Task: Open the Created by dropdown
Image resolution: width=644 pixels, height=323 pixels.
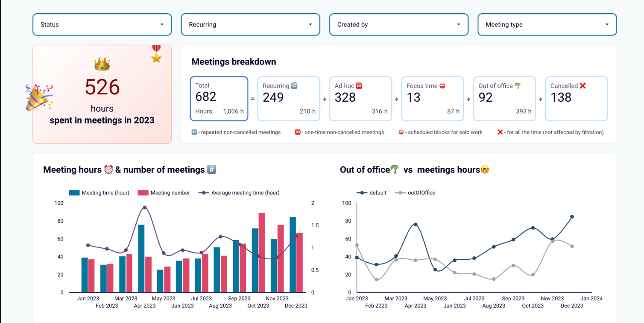Action: pyautogui.click(x=398, y=24)
